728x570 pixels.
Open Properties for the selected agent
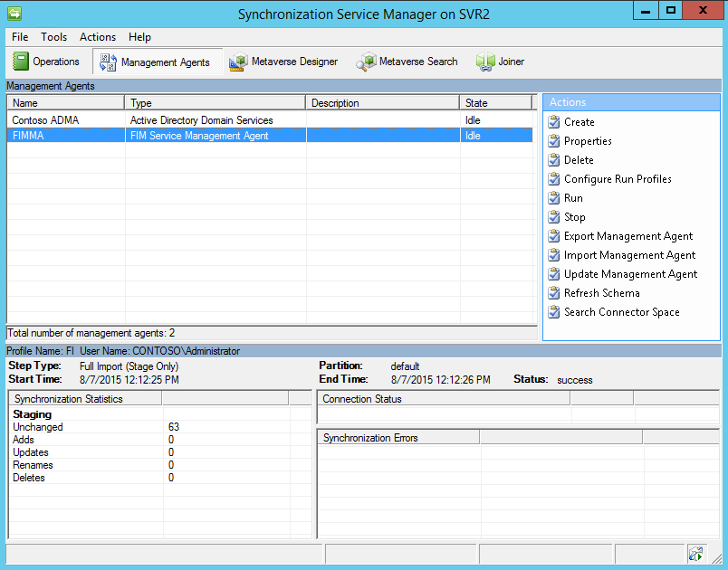click(588, 141)
